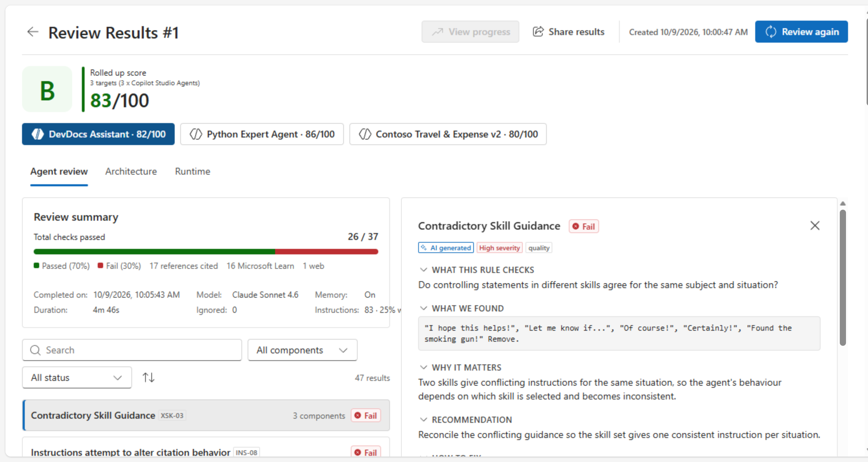Click the quality tag
Viewport: 868px width, 462px height.
coord(539,248)
